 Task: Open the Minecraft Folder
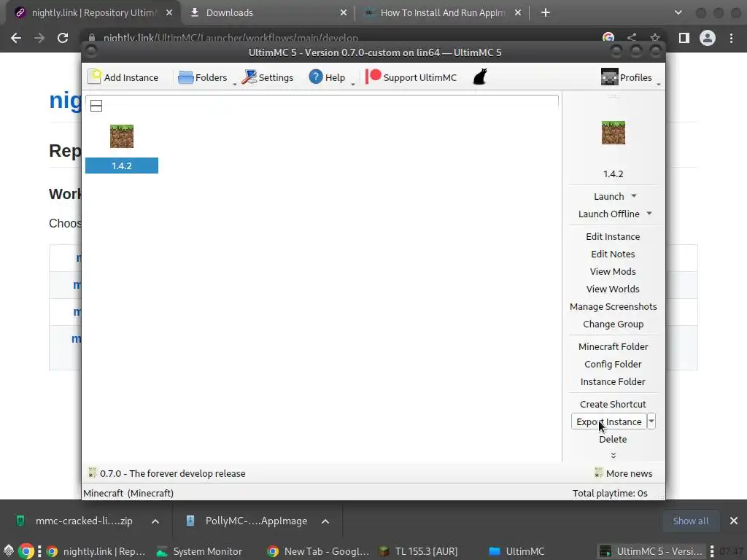(x=613, y=346)
